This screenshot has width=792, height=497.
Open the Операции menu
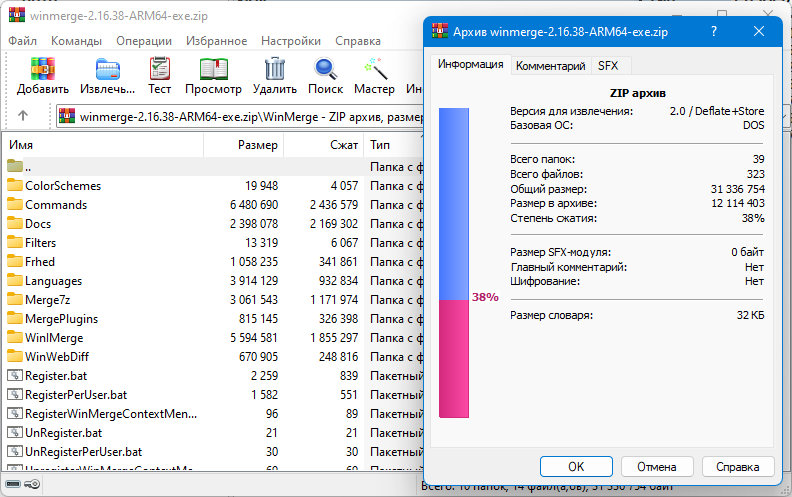tap(144, 41)
